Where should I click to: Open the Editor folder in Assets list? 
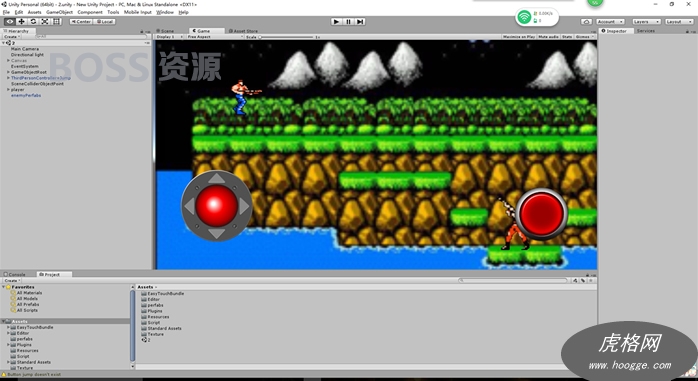point(150,299)
